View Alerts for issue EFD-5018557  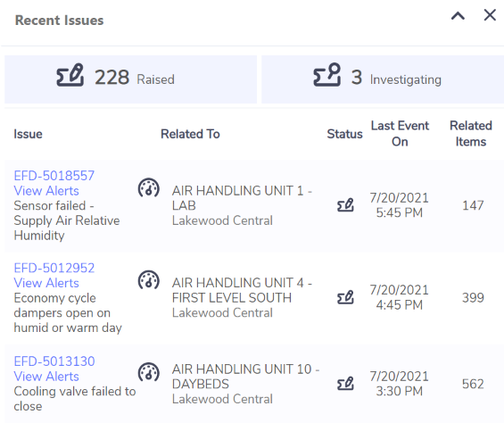[46, 191]
